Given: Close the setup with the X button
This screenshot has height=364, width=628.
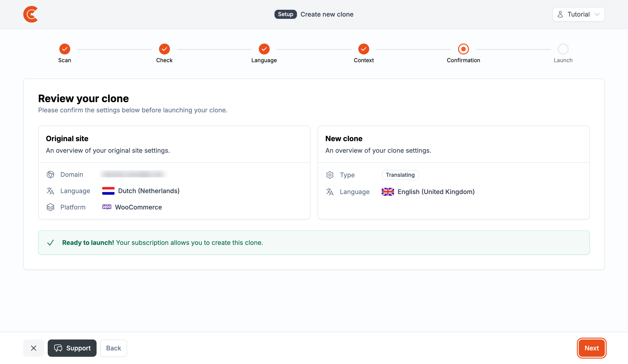Looking at the screenshot, I should click(34, 348).
